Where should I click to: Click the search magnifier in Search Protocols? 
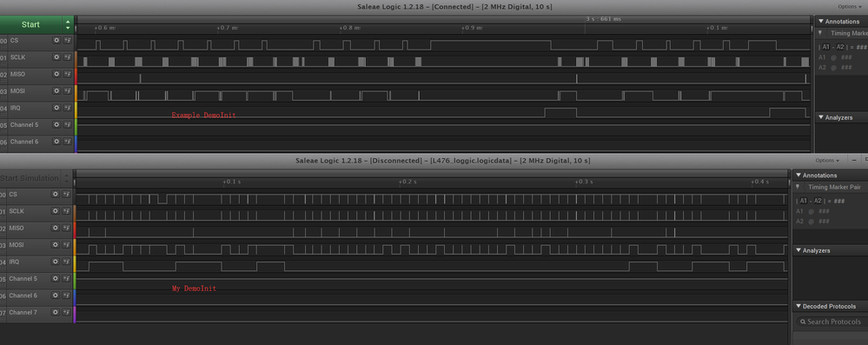(x=802, y=322)
